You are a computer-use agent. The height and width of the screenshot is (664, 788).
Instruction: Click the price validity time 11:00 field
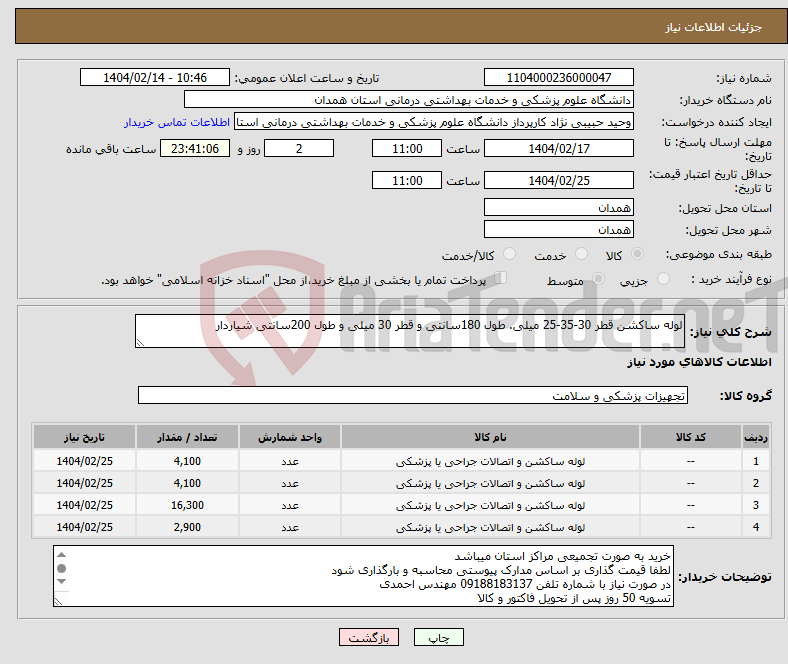[x=407, y=180]
